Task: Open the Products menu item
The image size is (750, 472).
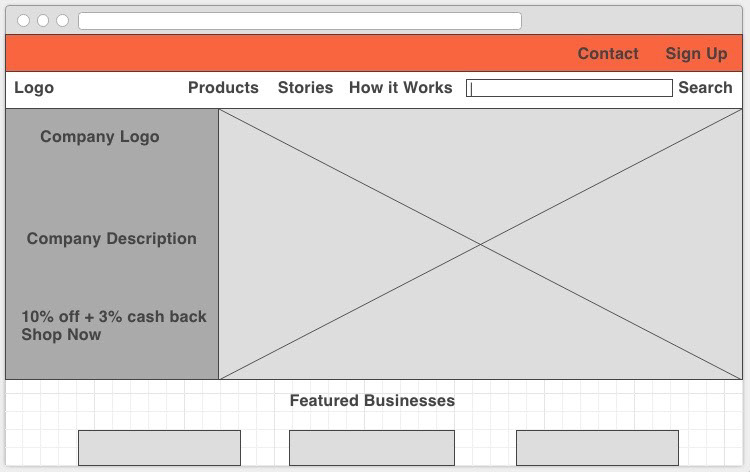Action: (x=223, y=88)
